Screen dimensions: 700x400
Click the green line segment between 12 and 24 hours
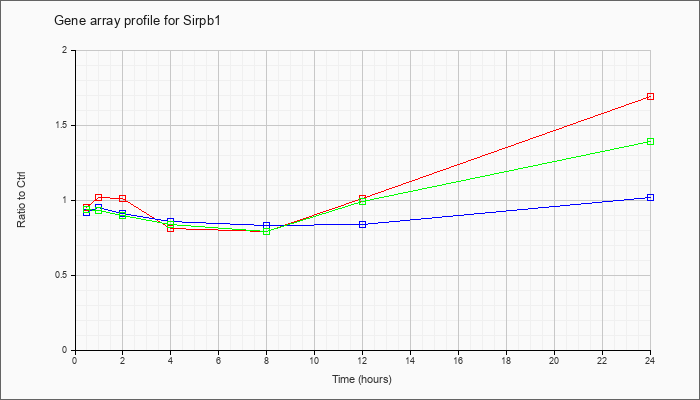click(x=506, y=171)
